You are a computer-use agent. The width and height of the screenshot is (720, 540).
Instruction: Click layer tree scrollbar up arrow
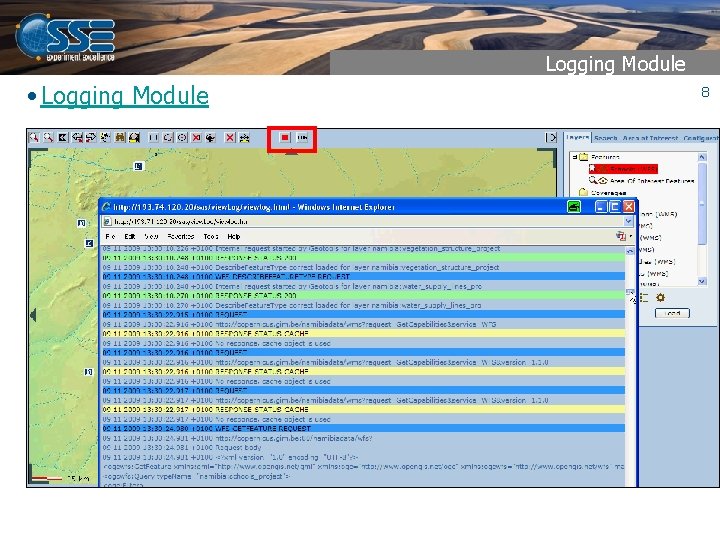[702, 157]
